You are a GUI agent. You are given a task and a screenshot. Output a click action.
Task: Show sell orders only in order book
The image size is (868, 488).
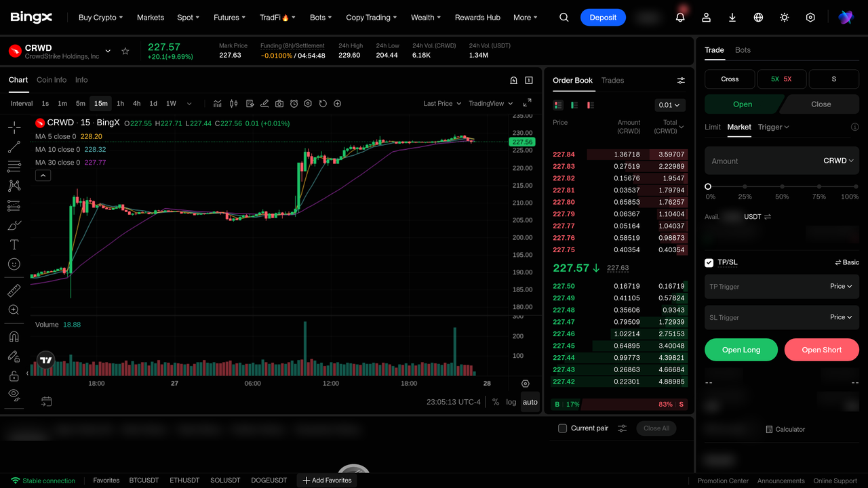591,105
